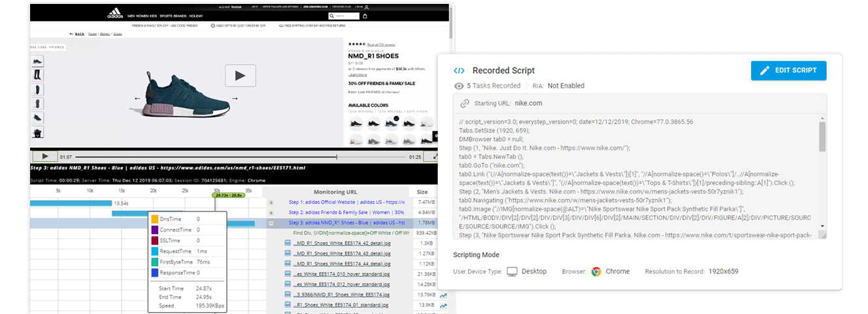Open the shopping bag icon

click(x=365, y=16)
